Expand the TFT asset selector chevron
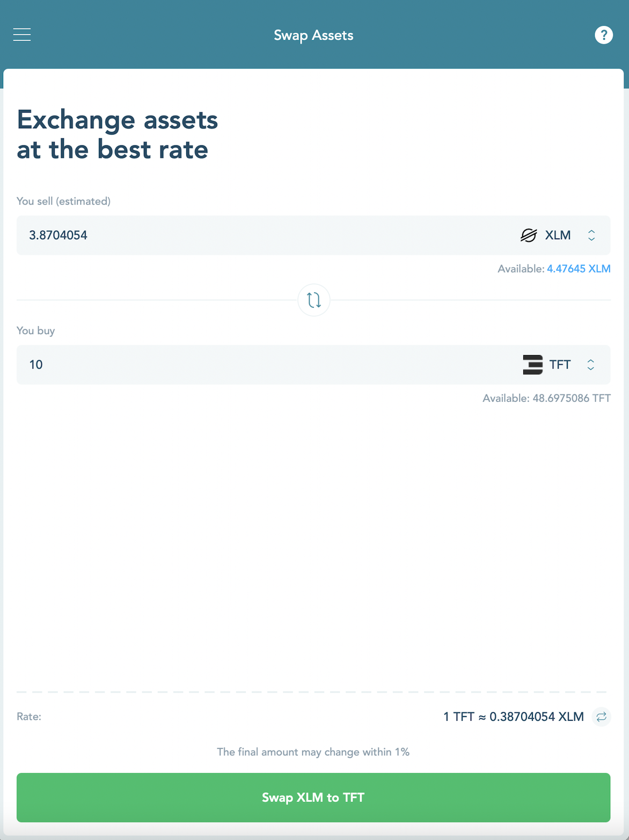Screen dimensions: 629x840 (x=590, y=365)
